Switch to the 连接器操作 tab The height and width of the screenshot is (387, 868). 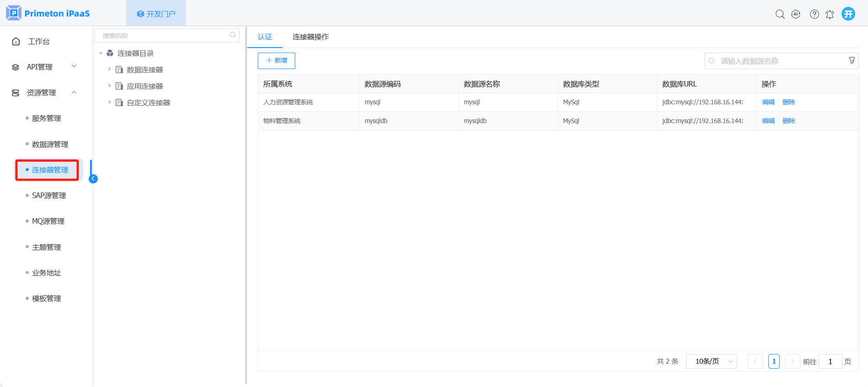click(310, 37)
